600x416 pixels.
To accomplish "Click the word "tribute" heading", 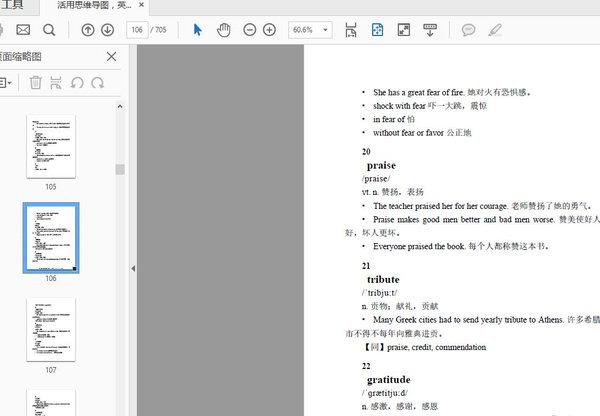I will pos(383,279).
